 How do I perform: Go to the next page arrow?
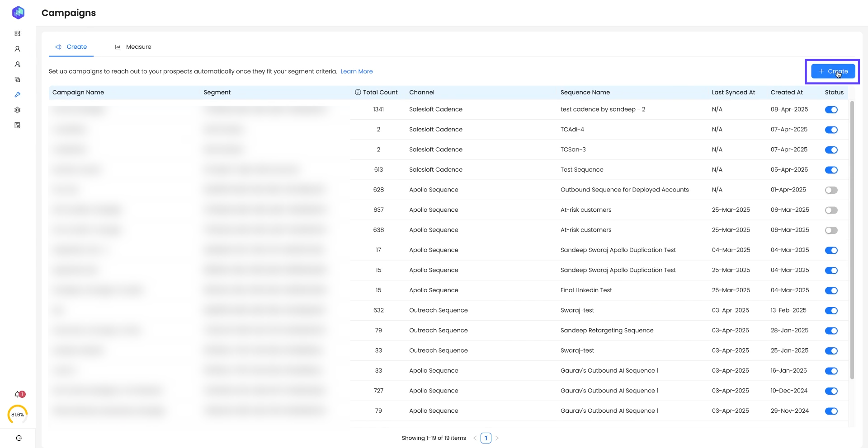[x=497, y=438]
